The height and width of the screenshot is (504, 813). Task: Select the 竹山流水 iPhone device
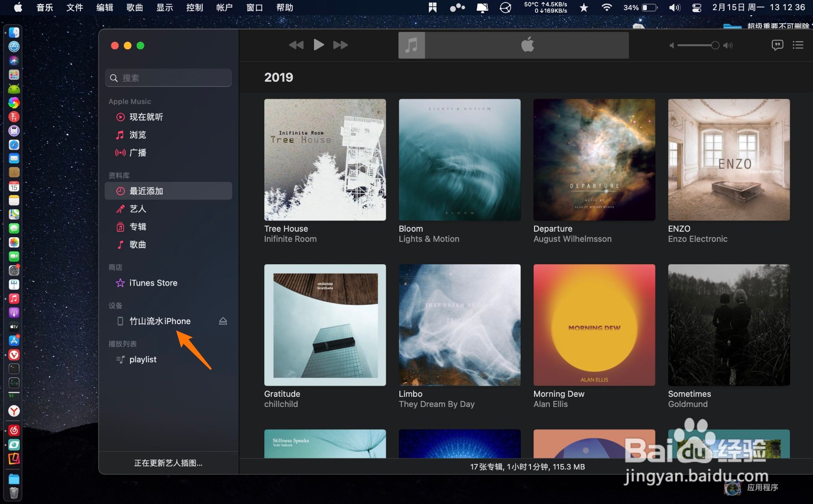point(160,321)
